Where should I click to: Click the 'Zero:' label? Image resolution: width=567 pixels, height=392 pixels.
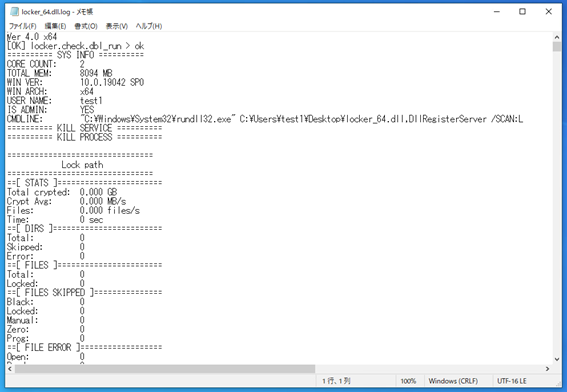pos(18,329)
